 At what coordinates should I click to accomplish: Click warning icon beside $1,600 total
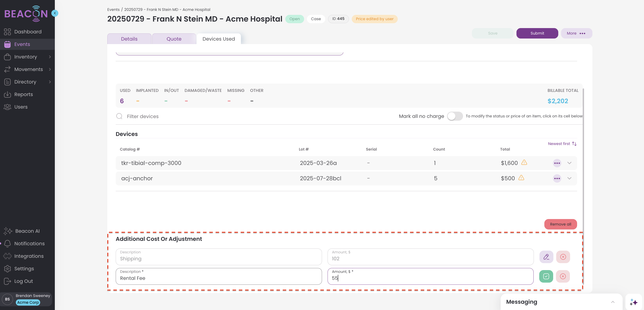tap(524, 162)
